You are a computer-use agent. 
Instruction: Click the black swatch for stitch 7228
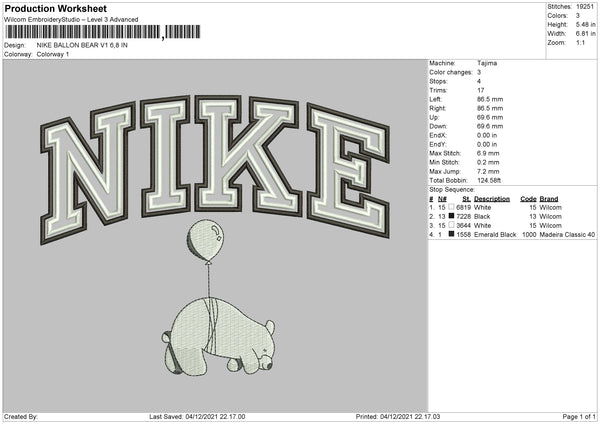pyautogui.click(x=452, y=216)
